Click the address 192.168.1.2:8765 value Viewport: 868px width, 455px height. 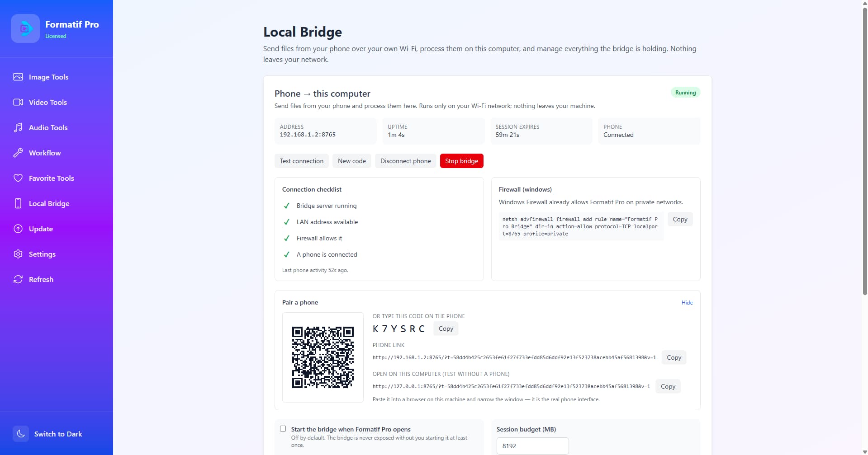[x=308, y=135]
